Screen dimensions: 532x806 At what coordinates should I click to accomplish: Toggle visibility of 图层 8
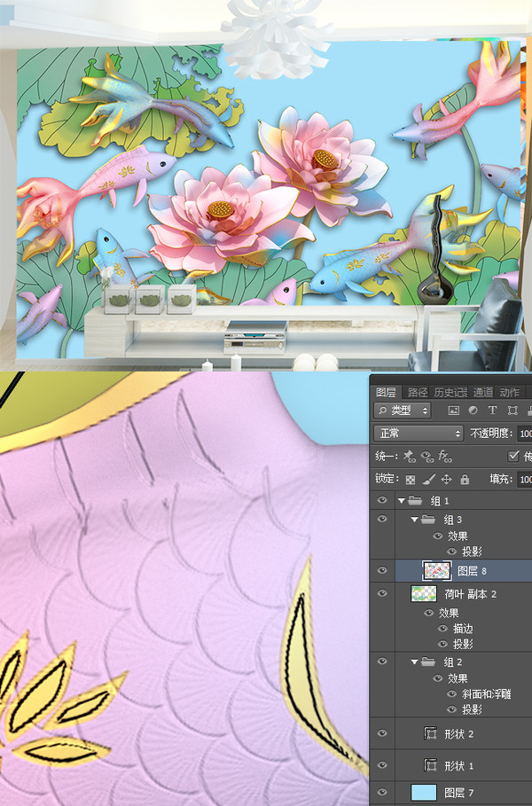click(382, 570)
